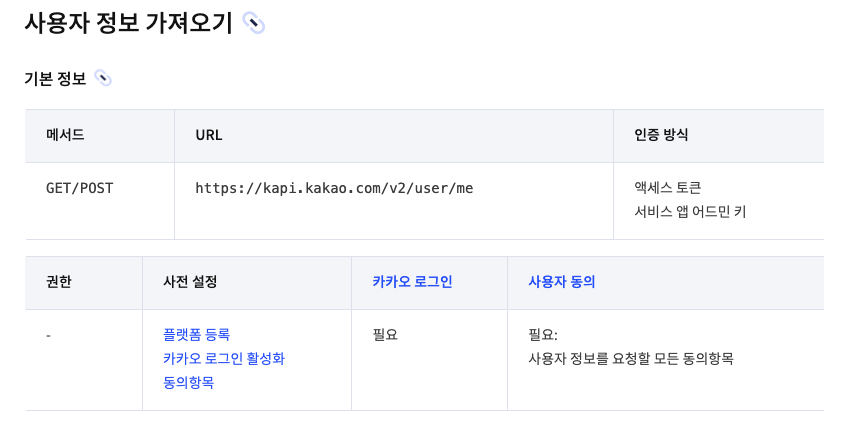Select the GET/POST method cell
The image size is (843, 430).
coord(100,201)
